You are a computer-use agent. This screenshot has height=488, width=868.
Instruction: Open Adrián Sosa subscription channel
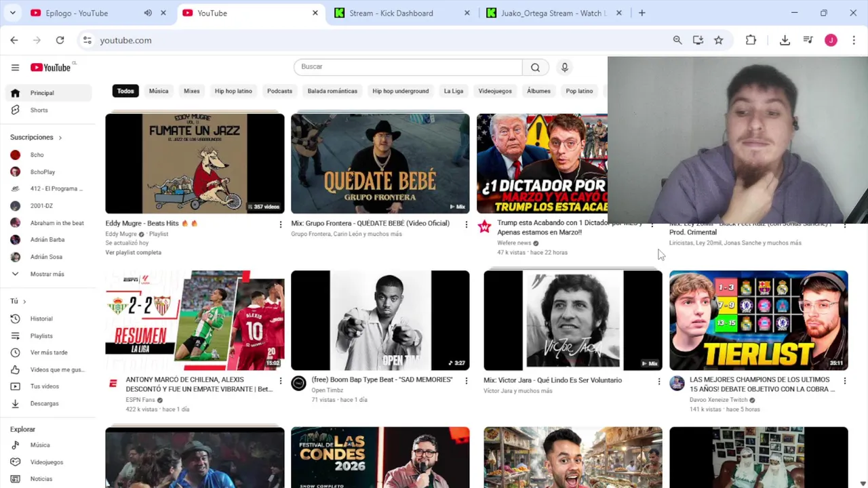coord(47,257)
